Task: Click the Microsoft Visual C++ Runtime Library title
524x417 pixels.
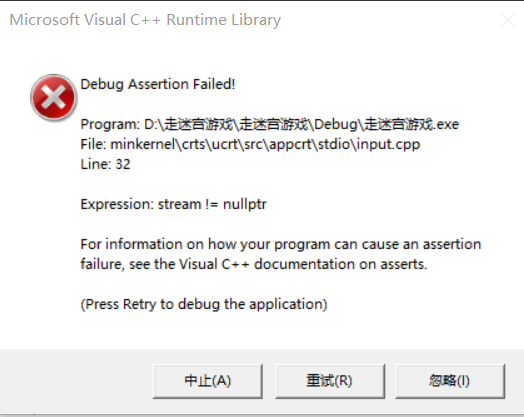Action: coord(145,20)
